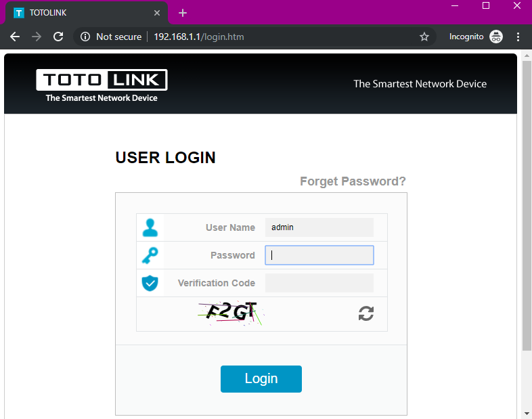This screenshot has height=419, width=532.
Task: Focus the Verification Code input field
Action: point(319,283)
